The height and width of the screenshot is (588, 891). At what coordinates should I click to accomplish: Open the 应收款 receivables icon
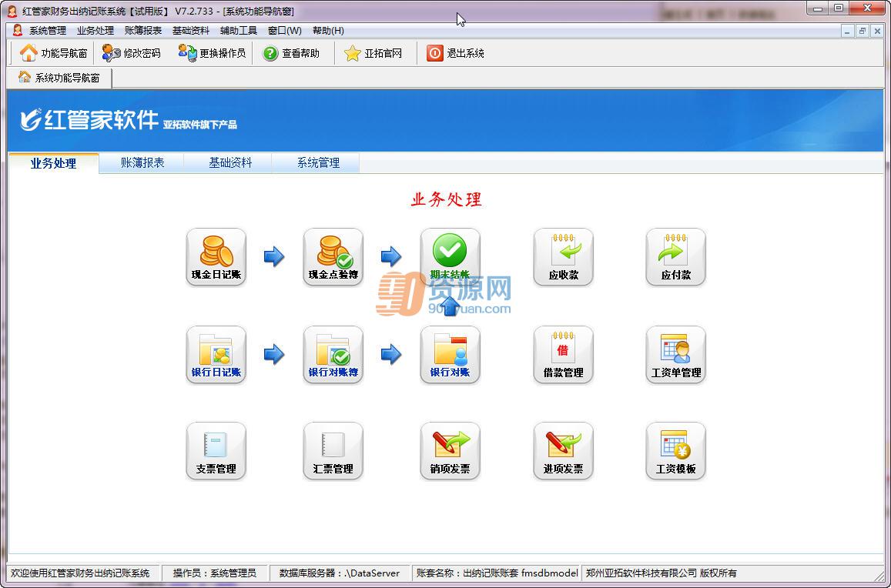click(563, 257)
